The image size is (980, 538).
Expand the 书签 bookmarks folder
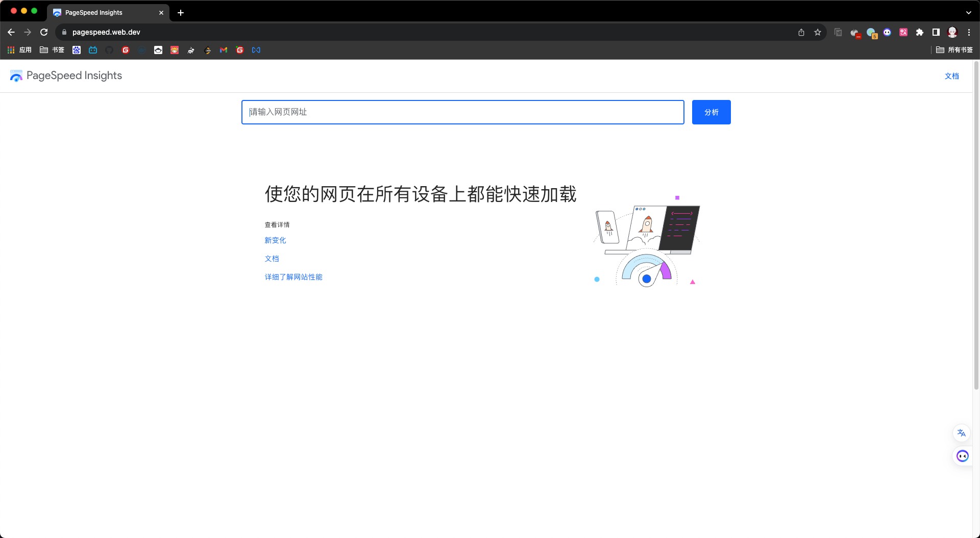52,50
